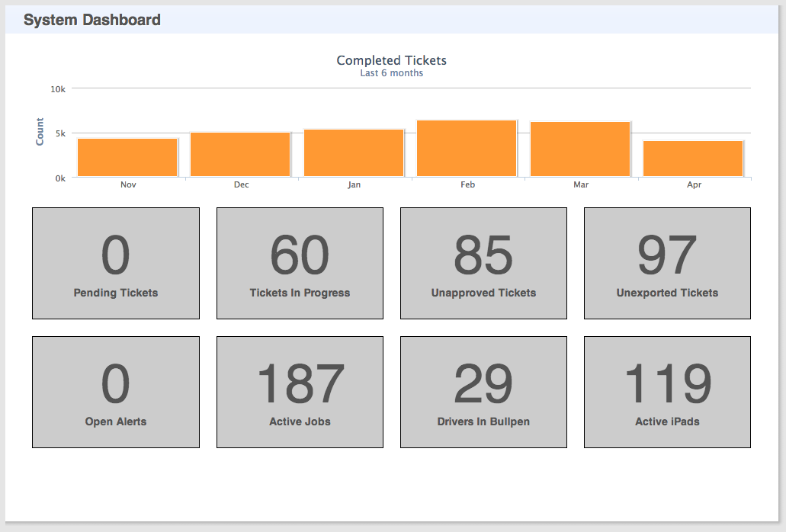786x532 pixels.
Task: Open the Active Jobs tile
Action: [300, 392]
